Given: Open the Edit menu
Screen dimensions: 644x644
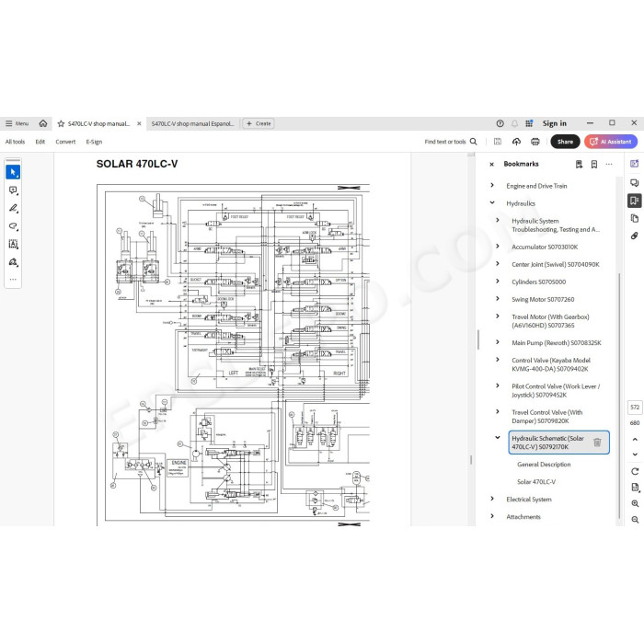Looking at the screenshot, I should 40,142.
